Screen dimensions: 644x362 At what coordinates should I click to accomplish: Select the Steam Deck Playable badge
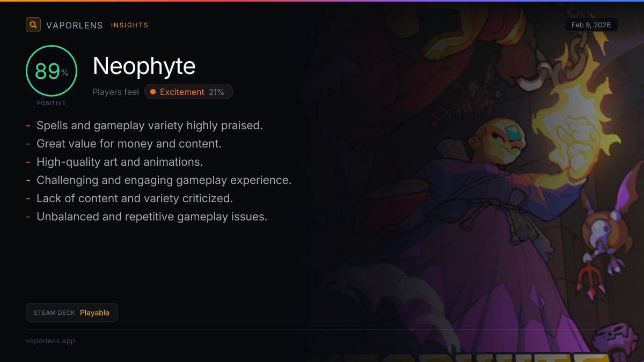pyautogui.click(x=72, y=312)
